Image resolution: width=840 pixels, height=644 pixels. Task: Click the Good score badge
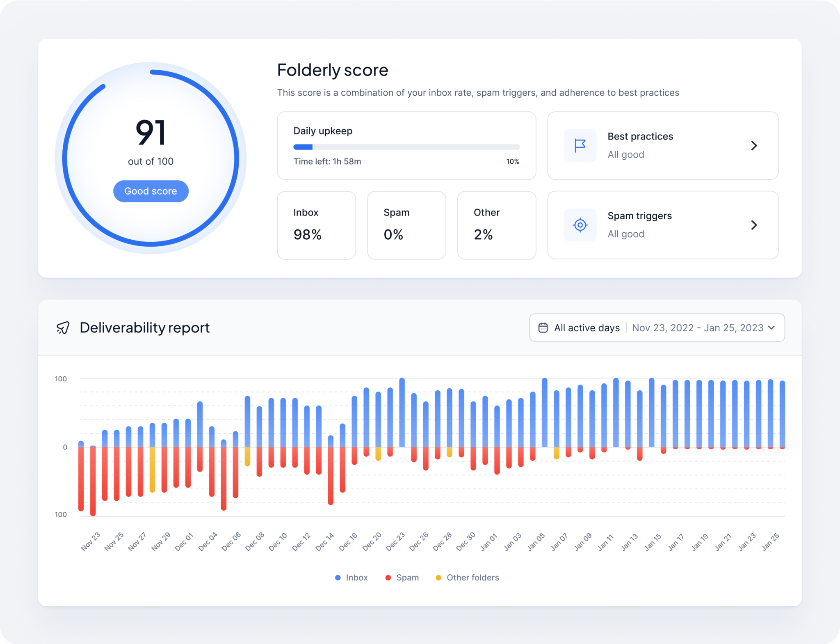150,191
